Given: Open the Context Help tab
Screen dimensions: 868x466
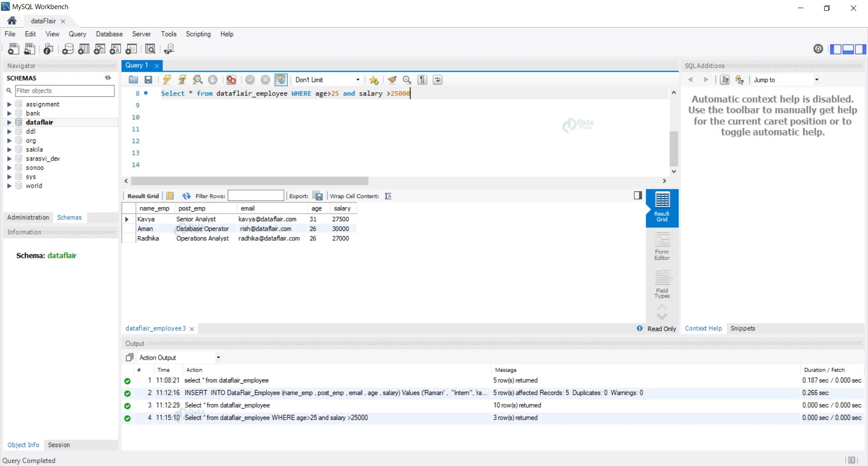Looking at the screenshot, I should (x=703, y=328).
